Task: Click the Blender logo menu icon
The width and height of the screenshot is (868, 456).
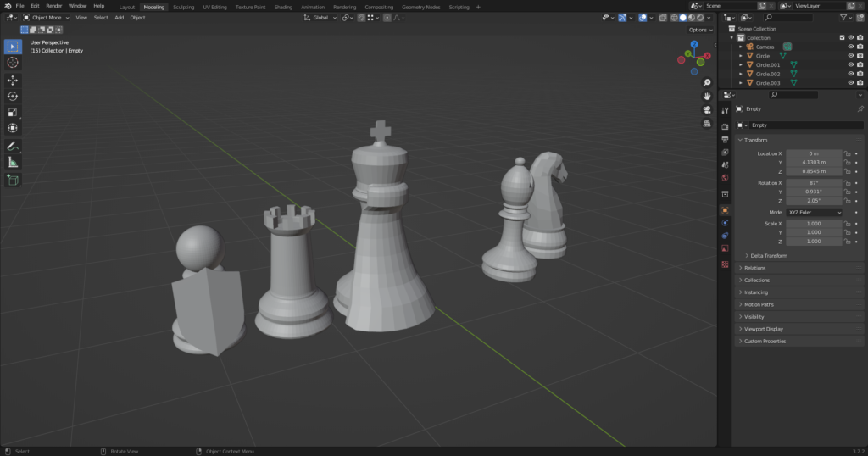Action: (8, 6)
